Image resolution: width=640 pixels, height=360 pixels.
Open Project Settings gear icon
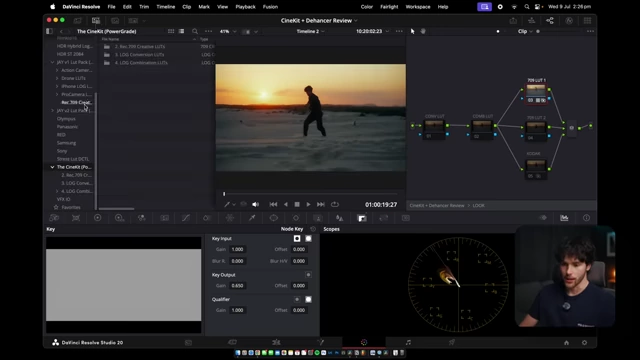584,343
